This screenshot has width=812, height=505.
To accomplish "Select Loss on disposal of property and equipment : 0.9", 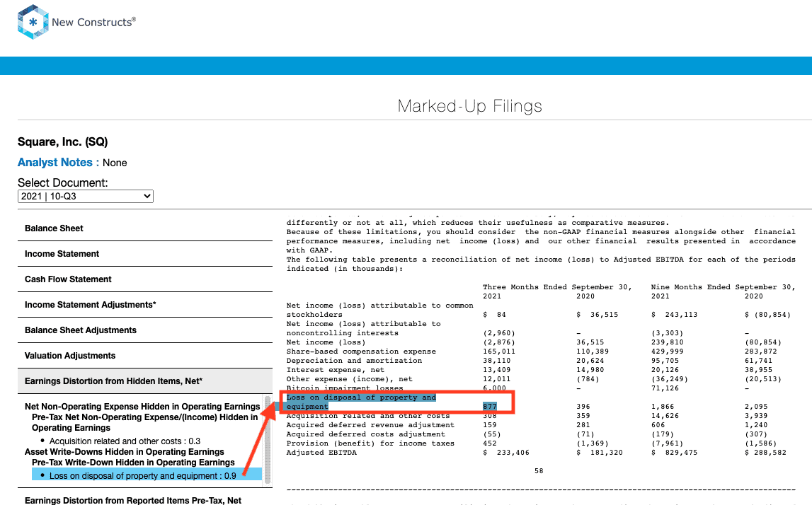I will [x=143, y=476].
